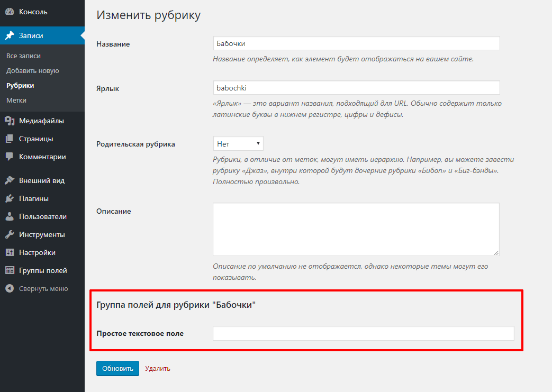Click the Комментарии speech bubble icon

pyautogui.click(x=10, y=157)
